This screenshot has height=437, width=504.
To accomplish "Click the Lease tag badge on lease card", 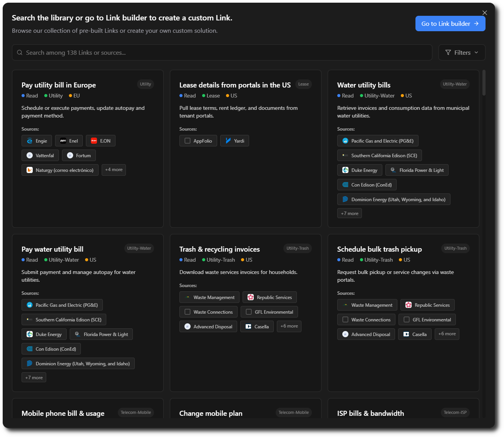I will 303,84.
